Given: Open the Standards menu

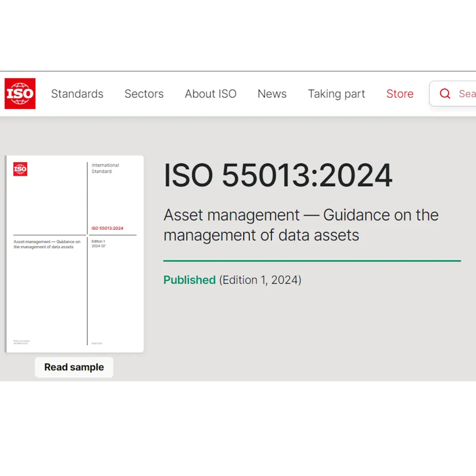Looking at the screenshot, I should coord(77,94).
